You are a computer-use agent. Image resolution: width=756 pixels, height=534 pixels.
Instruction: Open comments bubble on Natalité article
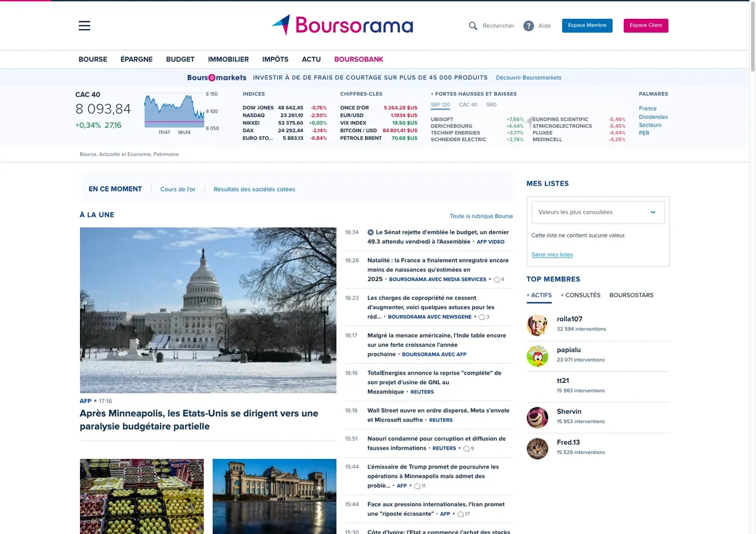tap(498, 280)
